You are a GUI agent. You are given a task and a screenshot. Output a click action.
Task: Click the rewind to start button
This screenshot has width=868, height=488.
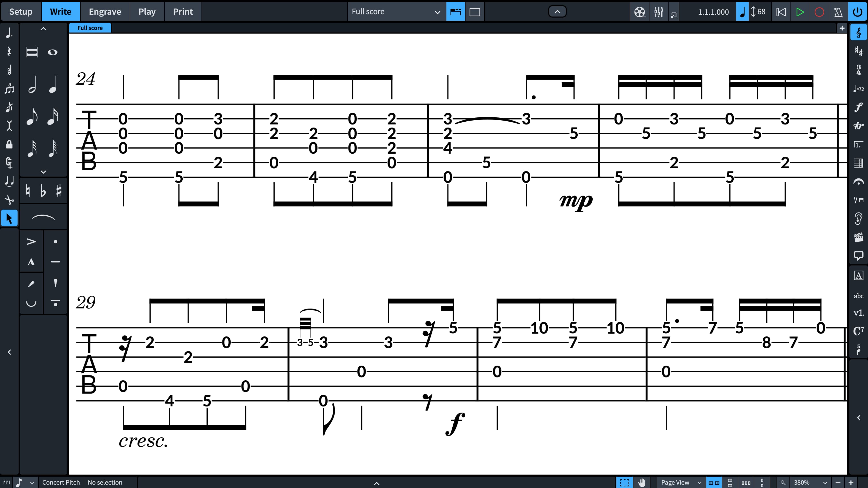coord(781,11)
